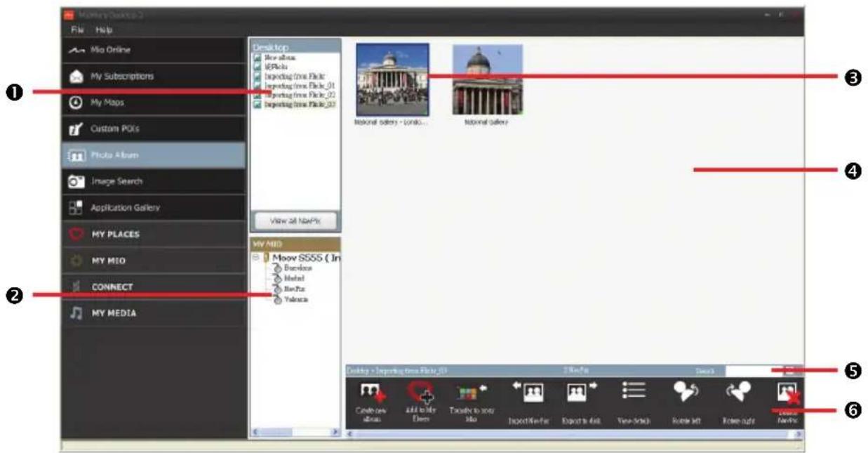Viewport: 868px width, 453px height.
Task: Click the Image Search camera icon
Action: [x=76, y=181]
